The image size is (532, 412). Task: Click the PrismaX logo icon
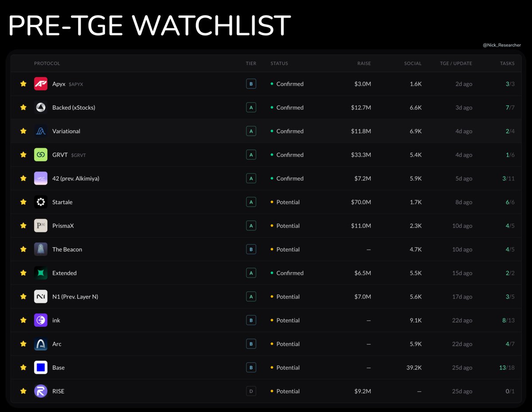coord(41,225)
